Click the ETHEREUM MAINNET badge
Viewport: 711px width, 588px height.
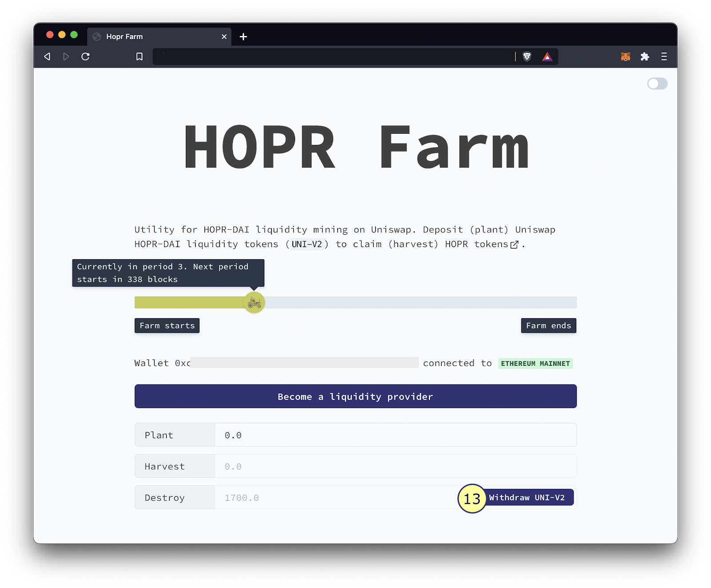pos(535,364)
